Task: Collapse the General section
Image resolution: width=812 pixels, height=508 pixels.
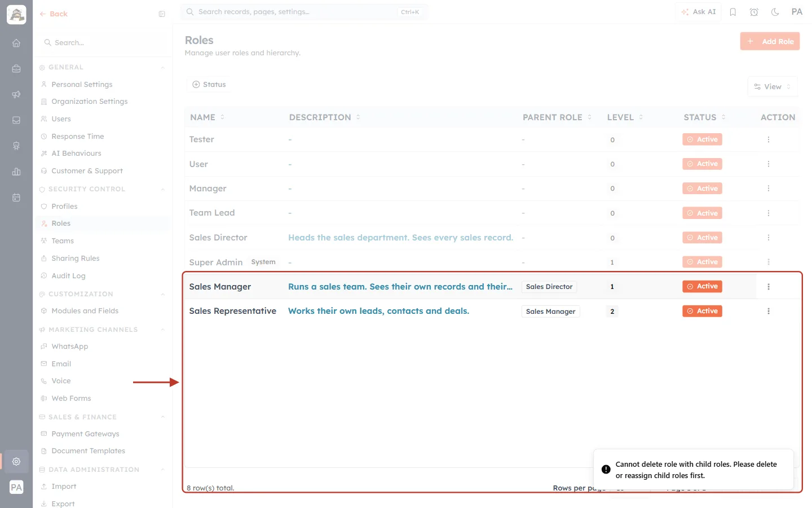Action: point(163,67)
